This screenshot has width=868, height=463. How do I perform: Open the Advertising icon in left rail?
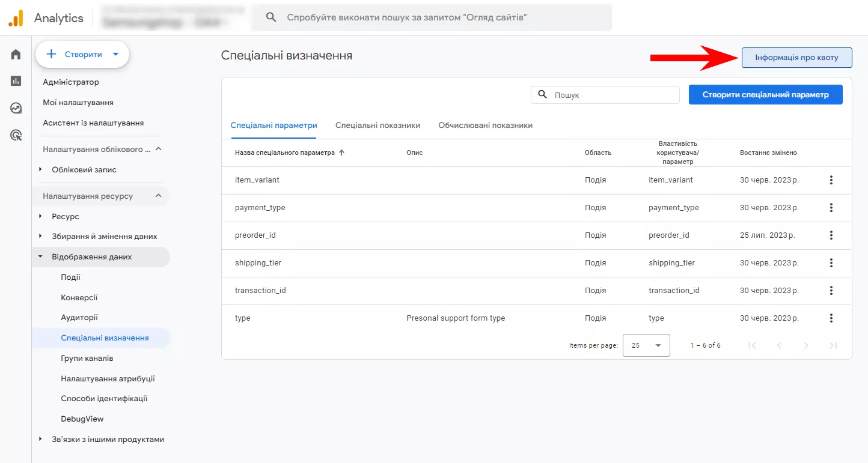(x=16, y=135)
